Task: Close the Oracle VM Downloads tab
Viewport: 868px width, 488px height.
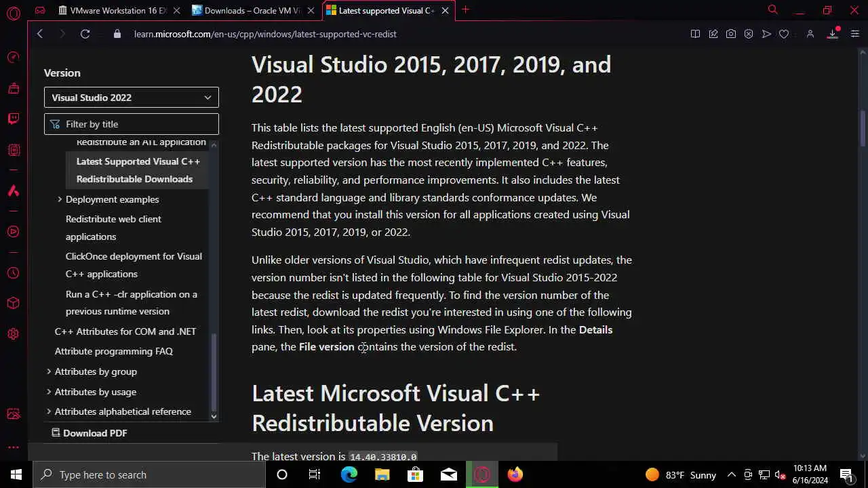Action: (311, 10)
